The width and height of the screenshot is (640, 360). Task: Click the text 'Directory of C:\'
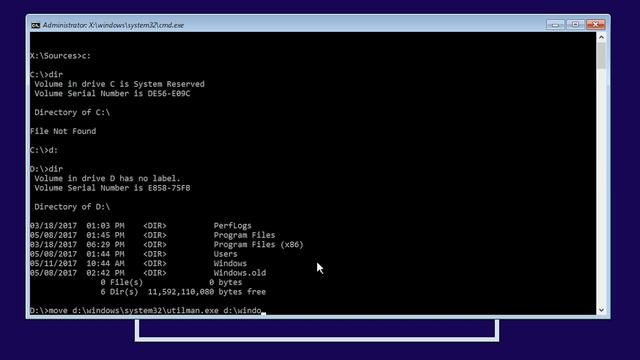pyautogui.click(x=72, y=112)
